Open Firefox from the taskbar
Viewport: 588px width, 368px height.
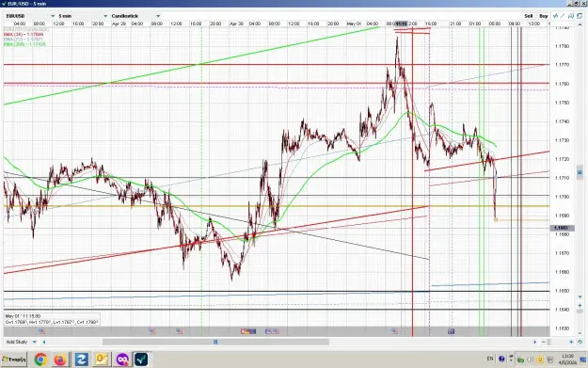[60, 360]
